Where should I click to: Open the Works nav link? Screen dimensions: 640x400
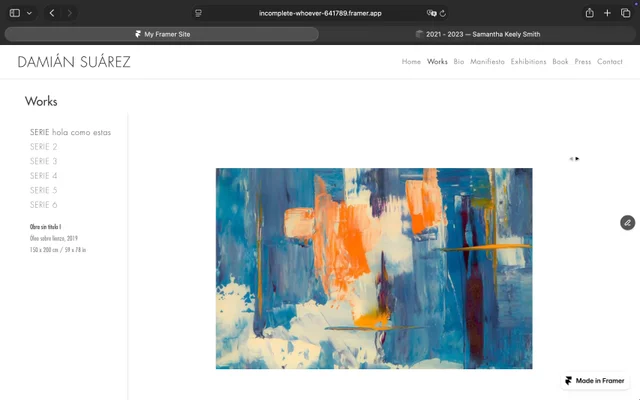(x=437, y=62)
